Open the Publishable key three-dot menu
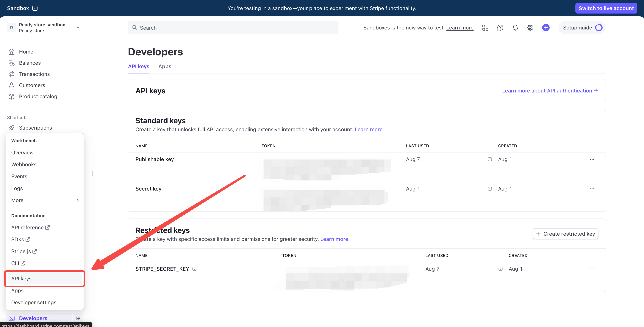The image size is (644, 327). (x=592, y=159)
